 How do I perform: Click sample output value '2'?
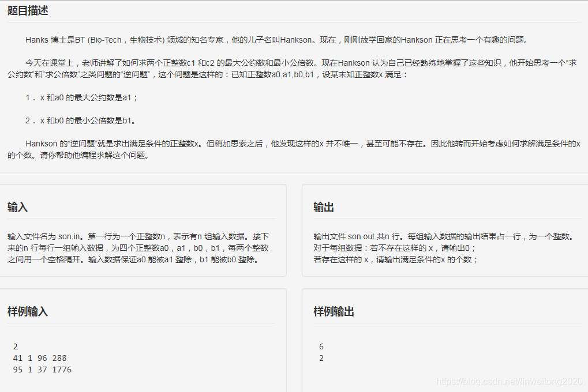click(x=321, y=358)
